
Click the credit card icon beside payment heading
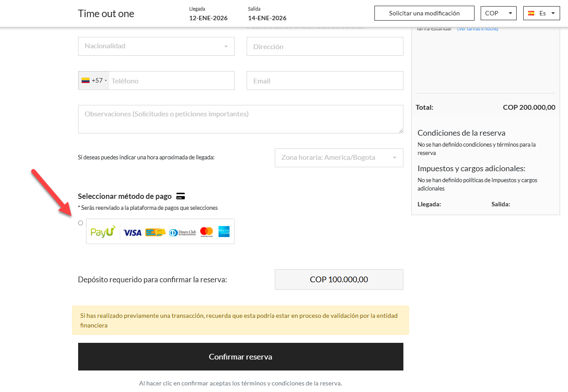coord(180,196)
